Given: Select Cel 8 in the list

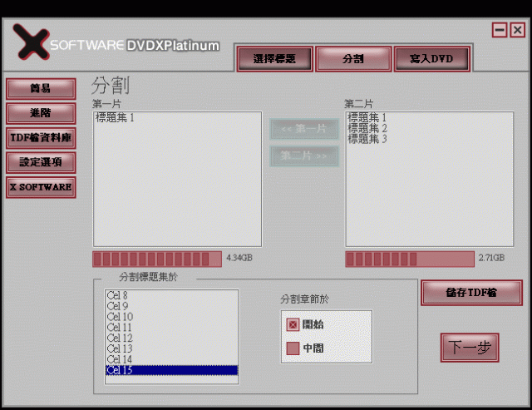Looking at the screenshot, I should point(172,295).
